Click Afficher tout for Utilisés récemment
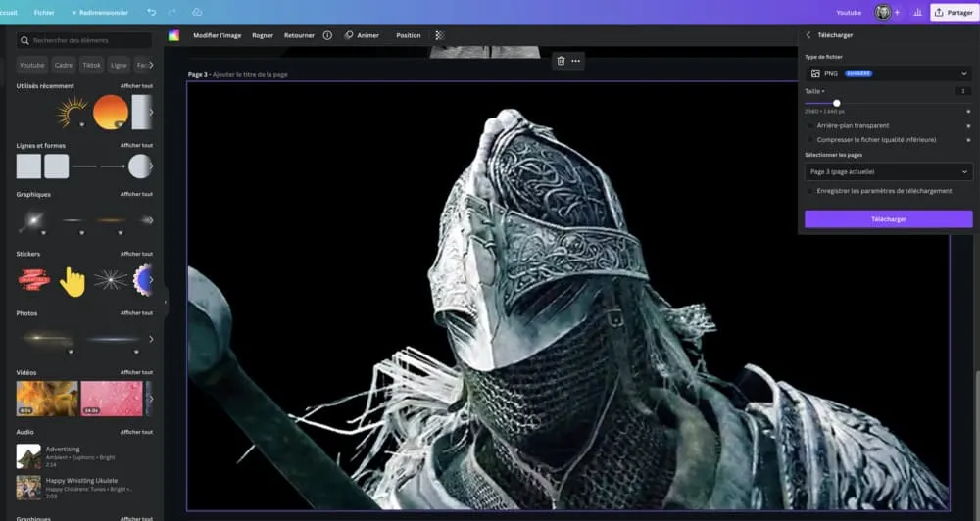 136,86
